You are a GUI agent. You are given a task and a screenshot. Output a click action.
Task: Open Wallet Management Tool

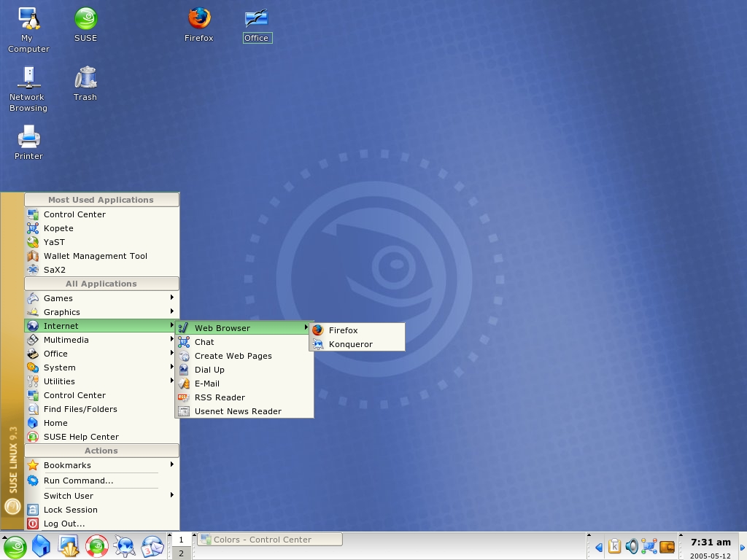[101, 256]
